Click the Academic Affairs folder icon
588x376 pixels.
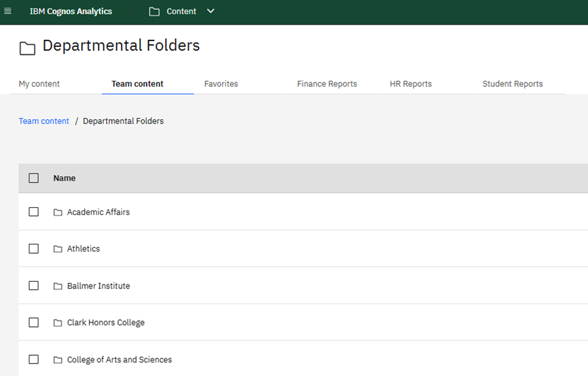[57, 213]
